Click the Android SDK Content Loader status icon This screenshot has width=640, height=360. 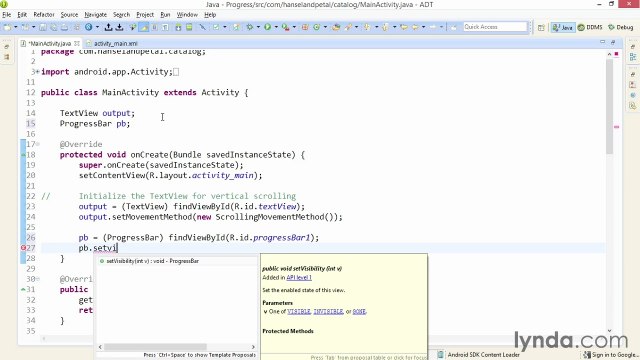click(440, 355)
